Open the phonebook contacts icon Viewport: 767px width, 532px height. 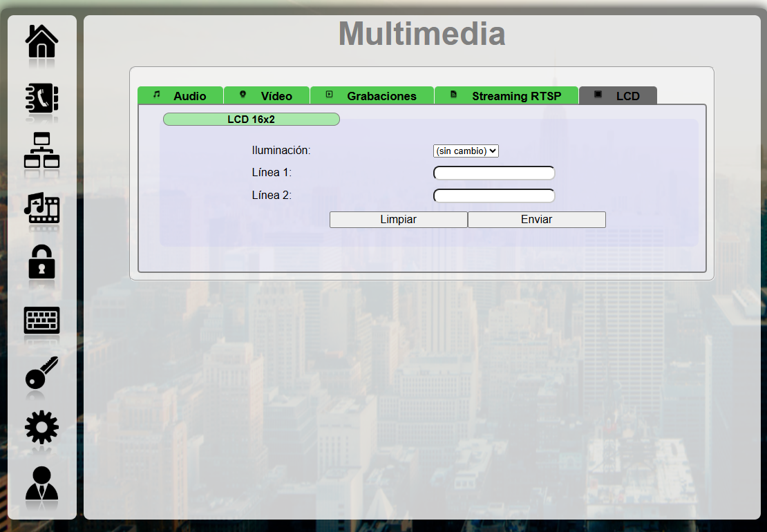41,98
